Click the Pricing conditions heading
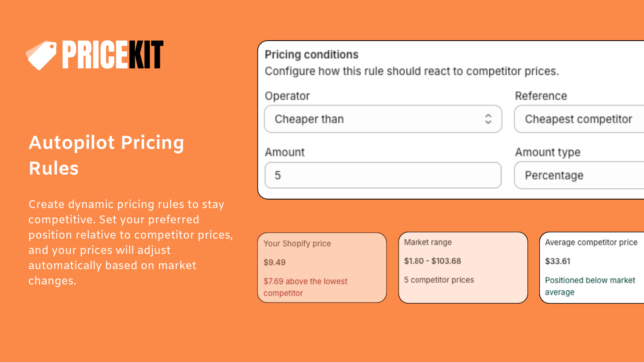644x362 pixels. (x=311, y=54)
